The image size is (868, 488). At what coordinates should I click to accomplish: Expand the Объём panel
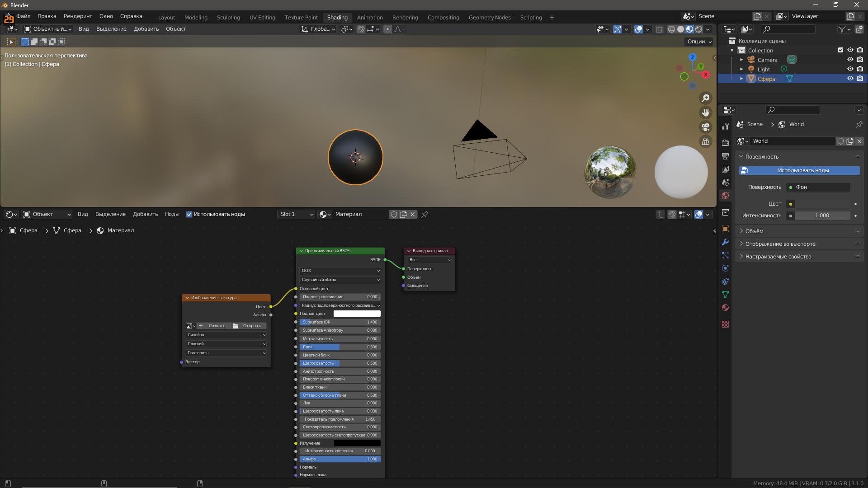click(754, 231)
